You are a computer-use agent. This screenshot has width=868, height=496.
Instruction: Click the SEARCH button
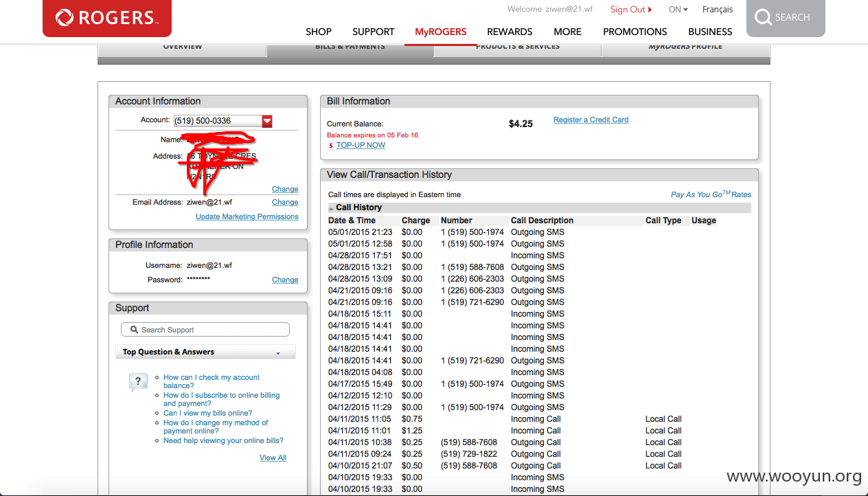tap(786, 18)
